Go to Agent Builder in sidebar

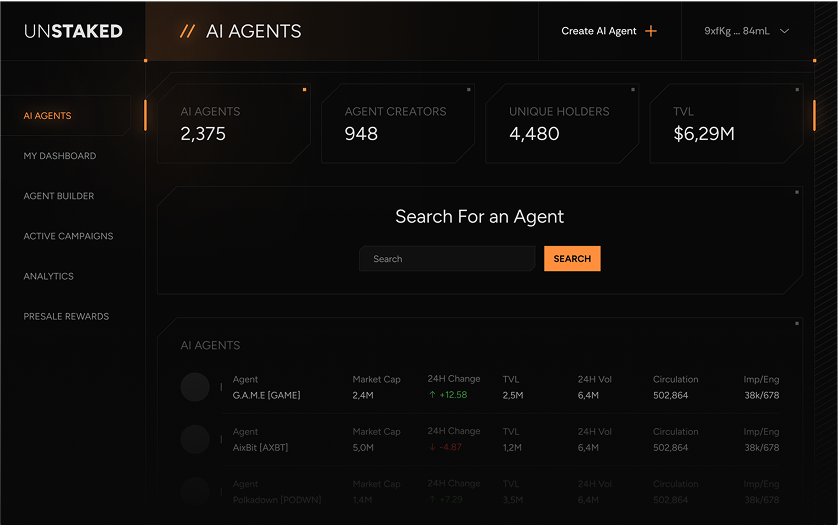[x=59, y=196]
